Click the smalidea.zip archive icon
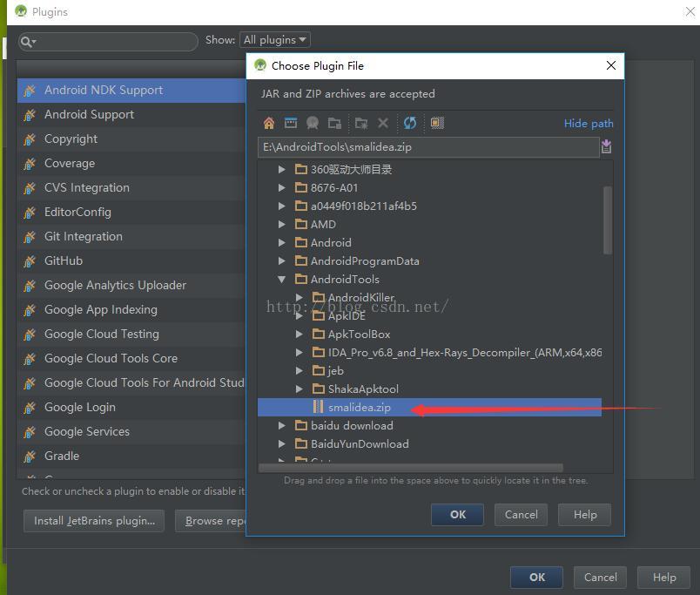The image size is (700, 595). pos(319,407)
